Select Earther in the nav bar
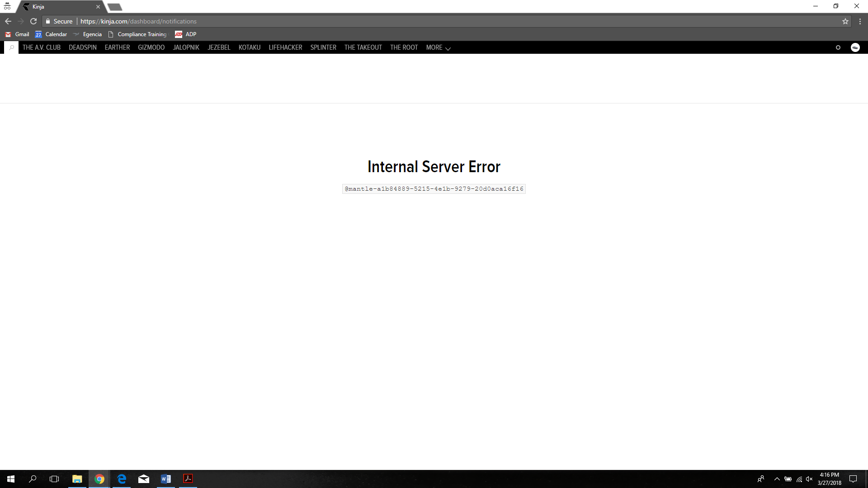The height and width of the screenshot is (488, 868). coord(117,47)
